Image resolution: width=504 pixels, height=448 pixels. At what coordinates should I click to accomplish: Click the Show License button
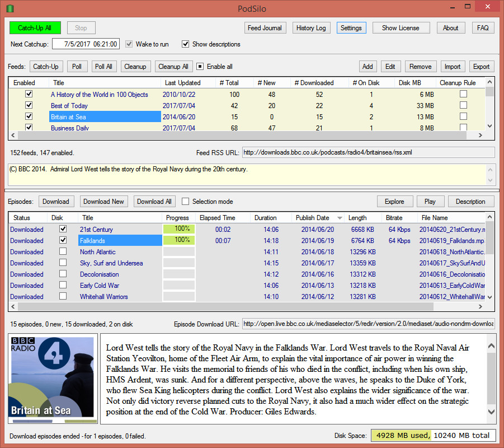tap(401, 28)
